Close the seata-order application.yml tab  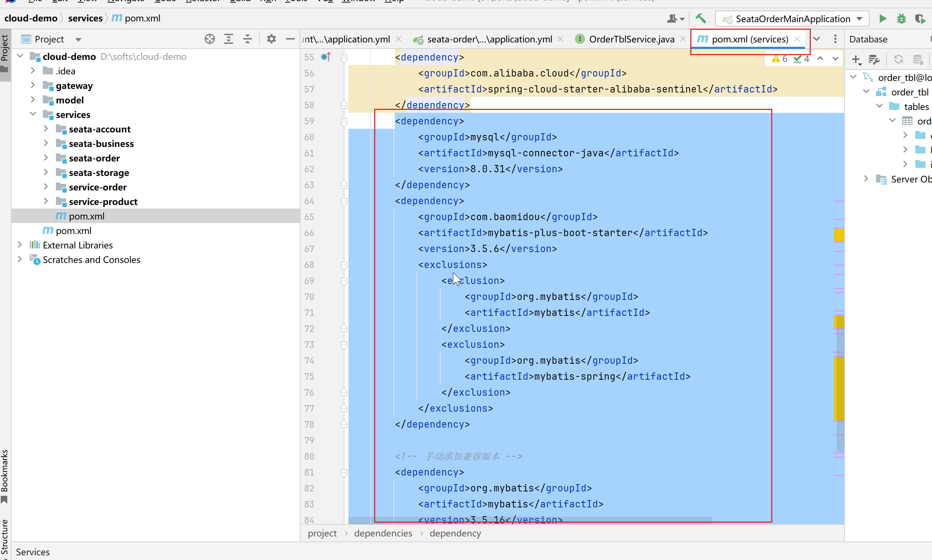click(x=561, y=39)
